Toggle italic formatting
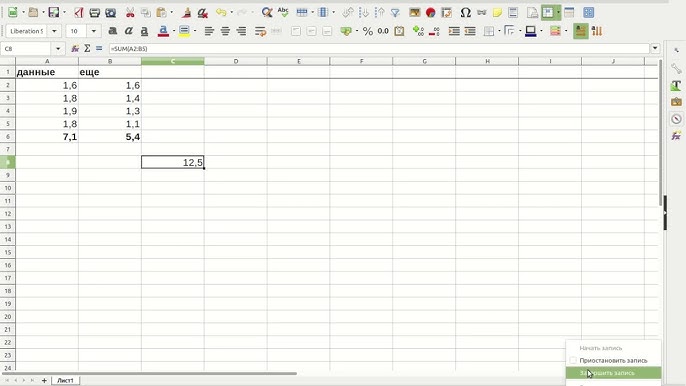This screenshot has width=686, height=386. pos(128,31)
